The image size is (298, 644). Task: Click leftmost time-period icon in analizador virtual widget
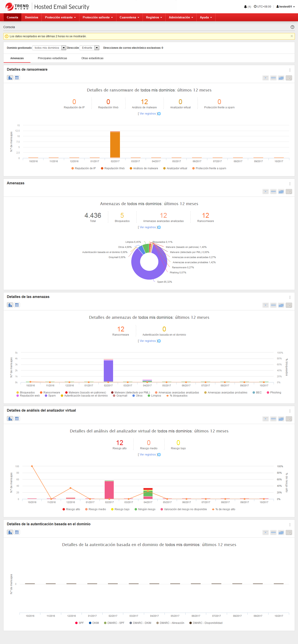click(265, 419)
